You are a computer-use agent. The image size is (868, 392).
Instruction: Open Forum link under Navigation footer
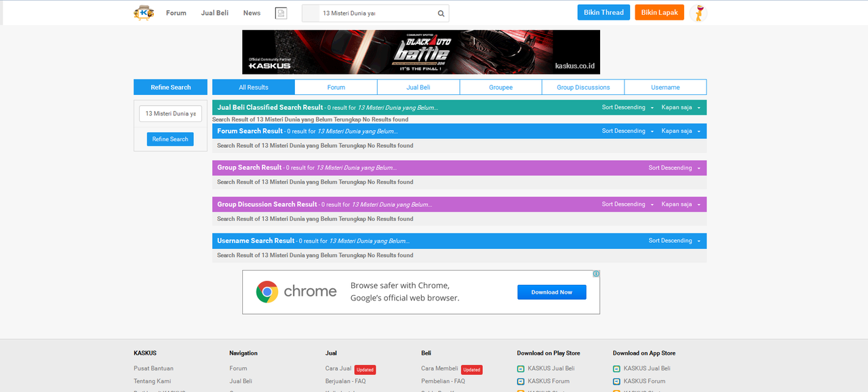point(238,368)
